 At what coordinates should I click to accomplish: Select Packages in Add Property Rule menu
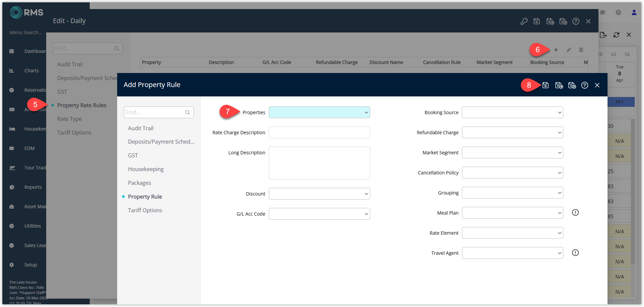(140, 183)
